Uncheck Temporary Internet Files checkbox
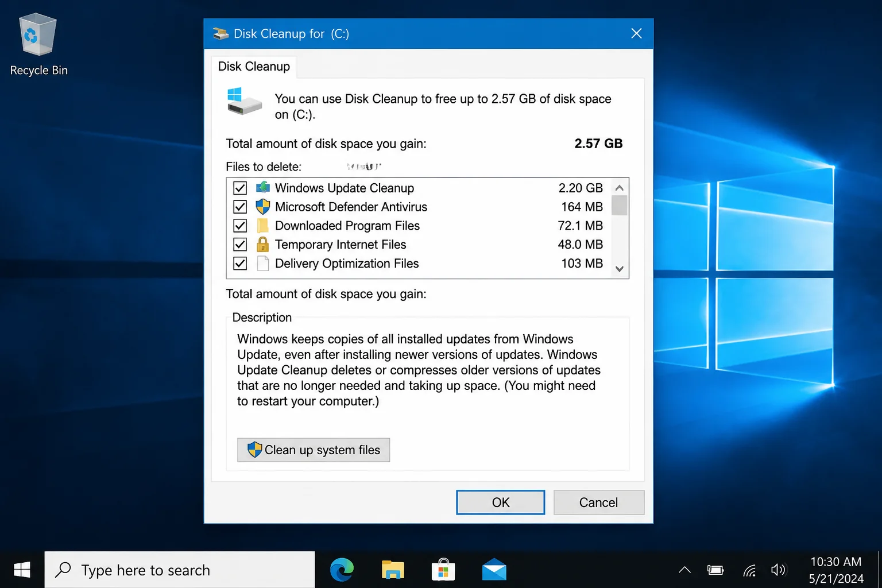Viewport: 882px width, 588px height. 240,245
